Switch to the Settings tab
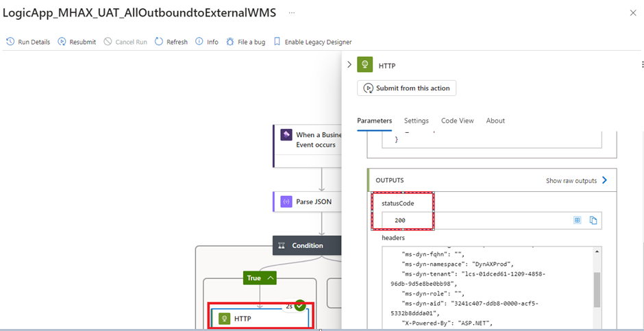This screenshot has height=331, width=644. [x=417, y=121]
